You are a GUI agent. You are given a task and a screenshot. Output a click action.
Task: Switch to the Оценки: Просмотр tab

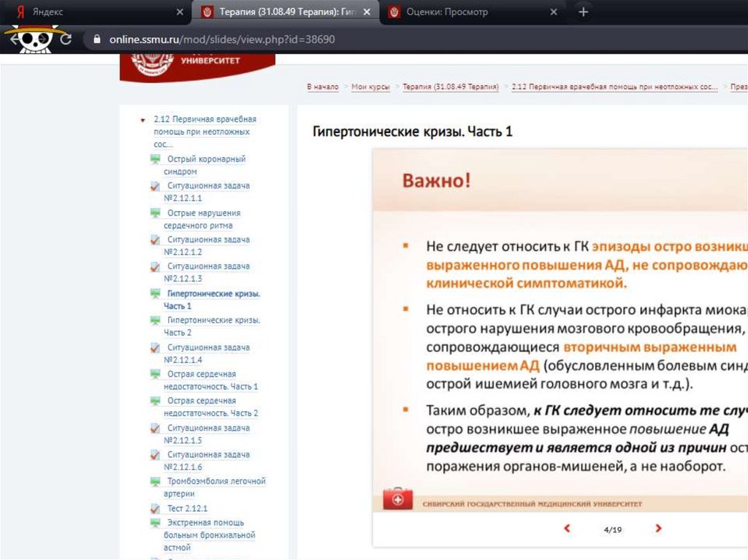click(x=470, y=12)
